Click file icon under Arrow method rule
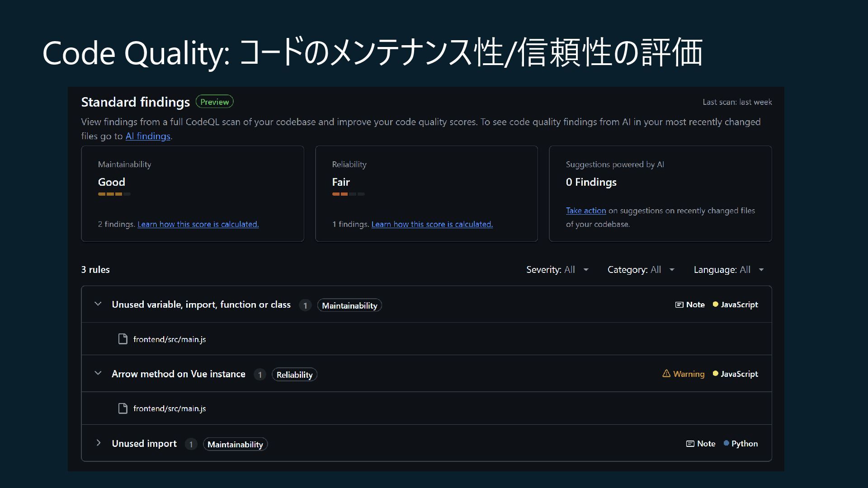 point(123,408)
